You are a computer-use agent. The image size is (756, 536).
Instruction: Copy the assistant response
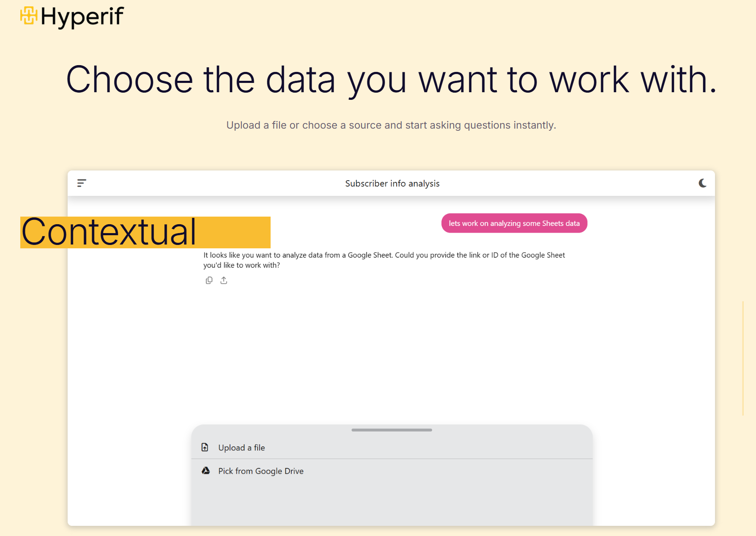pos(209,280)
